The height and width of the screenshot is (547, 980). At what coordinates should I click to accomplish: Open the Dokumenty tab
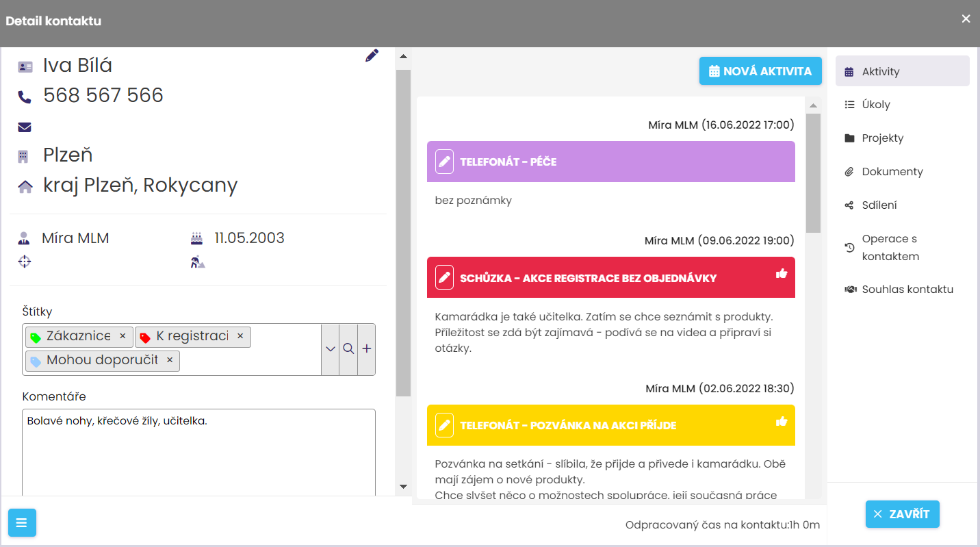[x=892, y=172]
